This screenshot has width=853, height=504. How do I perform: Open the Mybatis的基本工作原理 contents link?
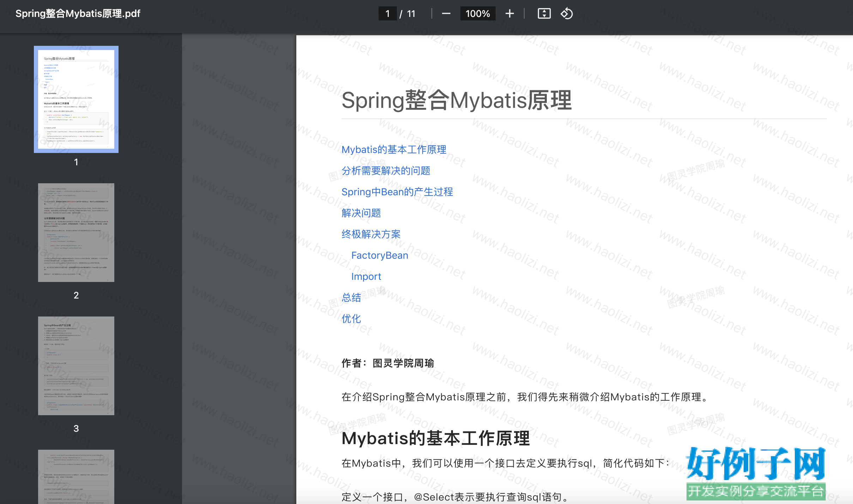pyautogui.click(x=394, y=149)
